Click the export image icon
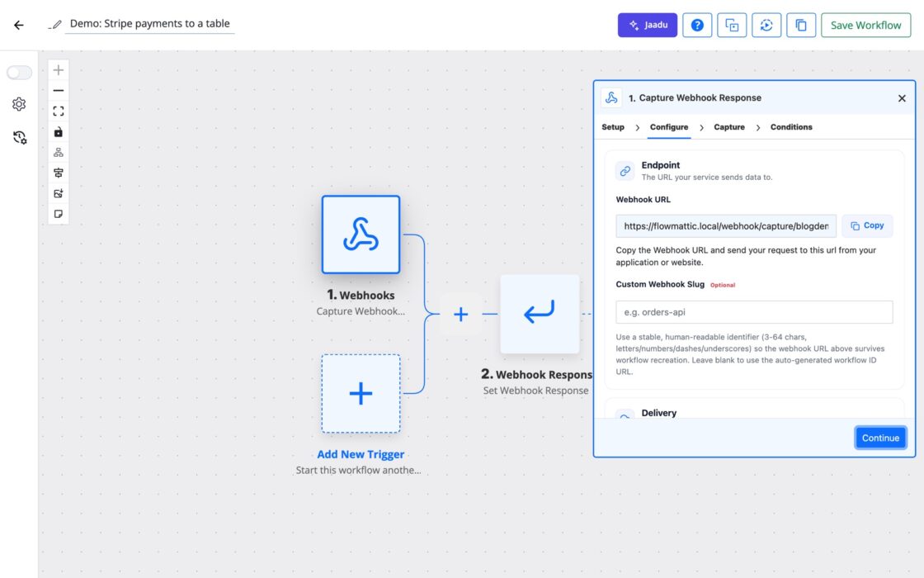This screenshot has height=578, width=924. pyautogui.click(x=59, y=193)
